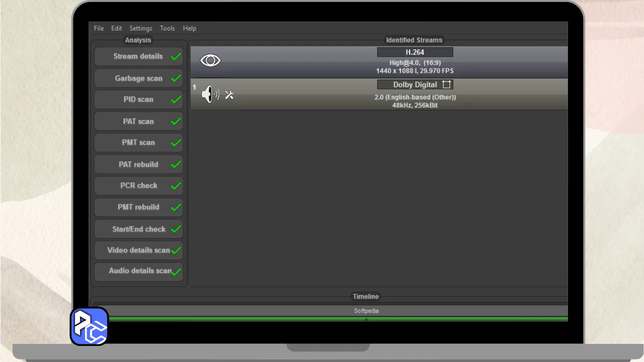Image resolution: width=644 pixels, height=362 pixels.
Task: Open the Tools menu
Action: (x=168, y=29)
